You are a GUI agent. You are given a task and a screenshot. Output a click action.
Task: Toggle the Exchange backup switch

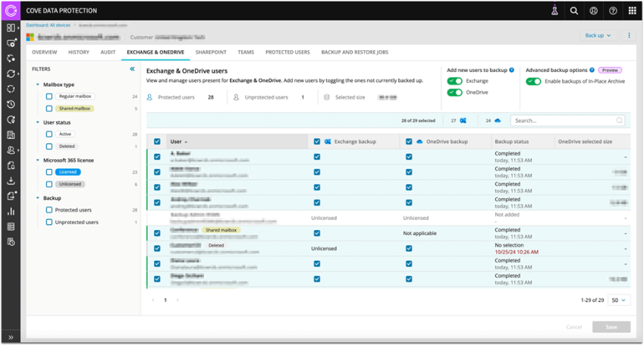click(x=454, y=81)
